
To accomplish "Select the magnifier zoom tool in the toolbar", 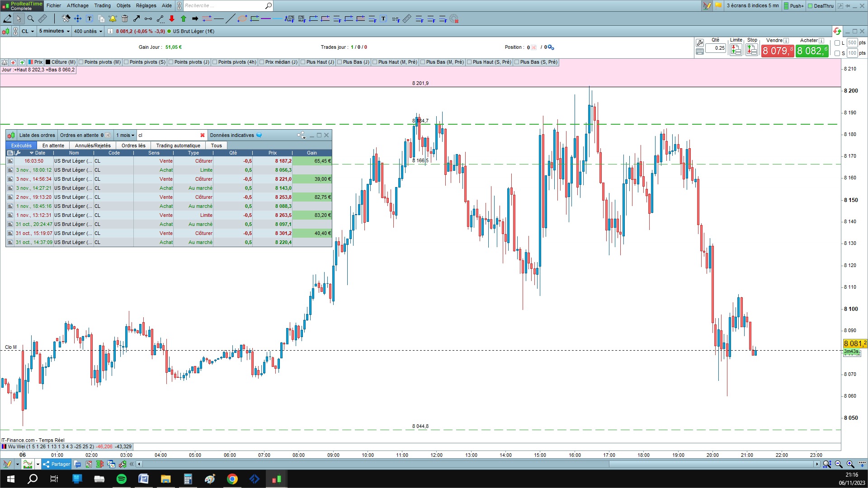I will point(30,19).
